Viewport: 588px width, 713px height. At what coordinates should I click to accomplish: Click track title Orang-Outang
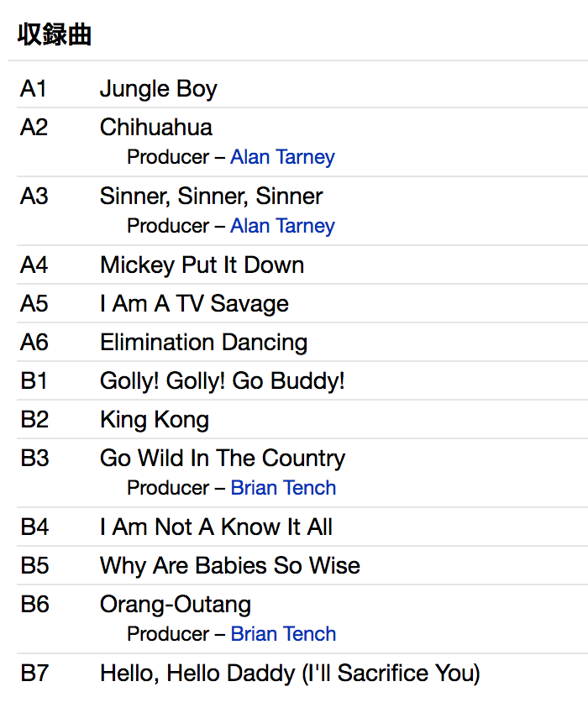click(175, 605)
